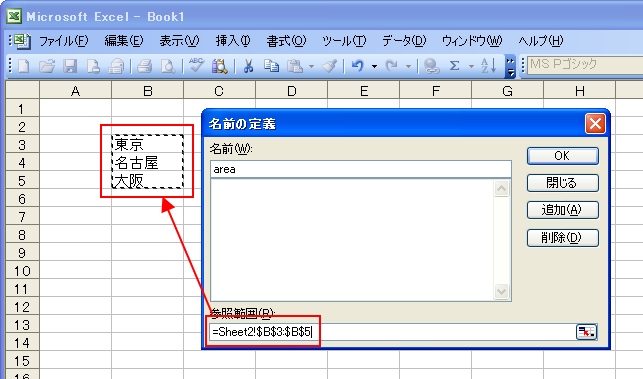Select column C header
The width and height of the screenshot is (643, 379).
(219, 90)
